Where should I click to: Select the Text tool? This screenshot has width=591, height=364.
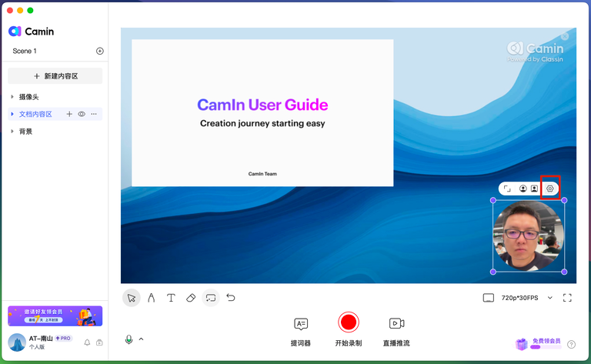pos(171,298)
